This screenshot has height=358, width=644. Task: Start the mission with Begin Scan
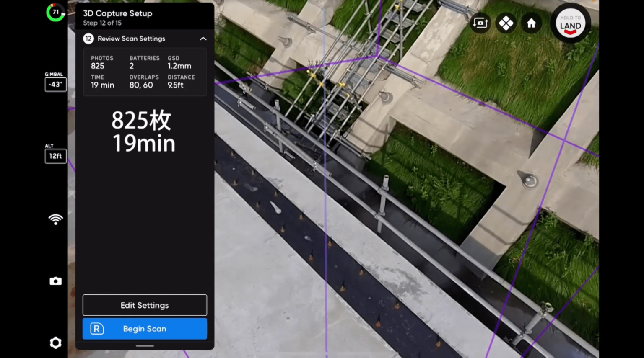click(x=144, y=329)
